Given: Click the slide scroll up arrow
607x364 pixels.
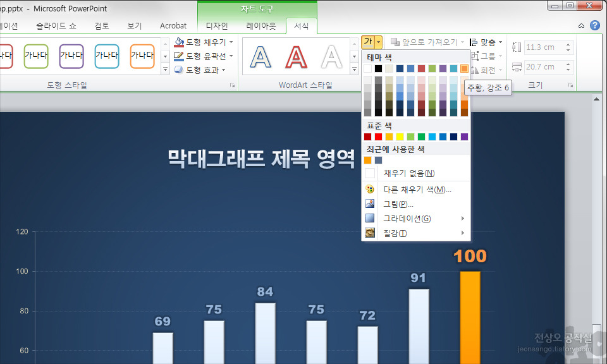Looking at the screenshot, I should (x=596, y=99).
